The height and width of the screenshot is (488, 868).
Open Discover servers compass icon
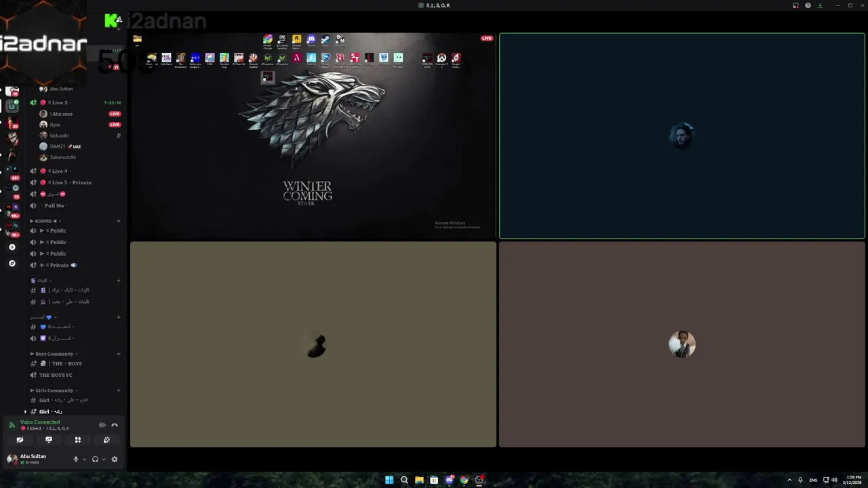tap(12, 263)
